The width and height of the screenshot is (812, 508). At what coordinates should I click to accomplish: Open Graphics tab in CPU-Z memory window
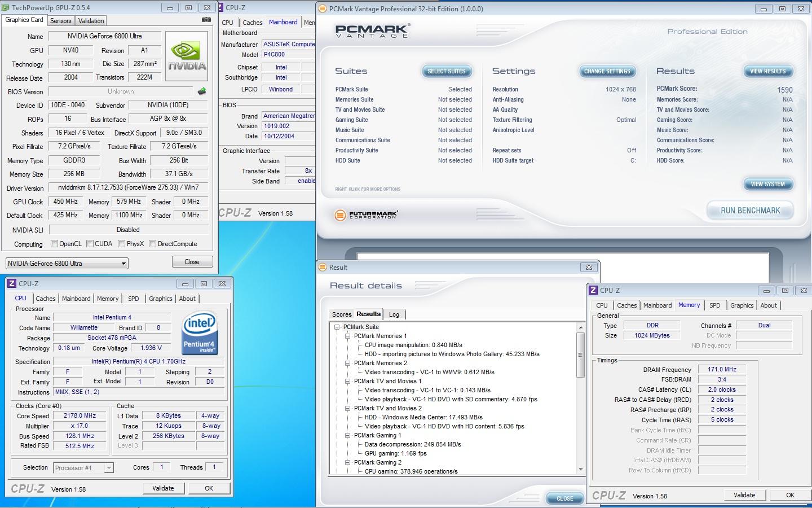742,305
